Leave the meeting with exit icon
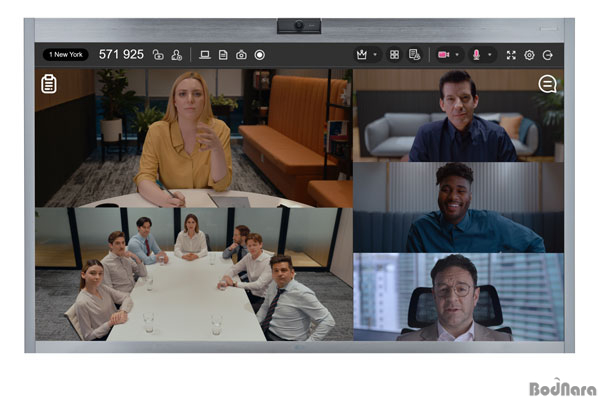Viewport: 600px width, 399px height. pyautogui.click(x=548, y=55)
